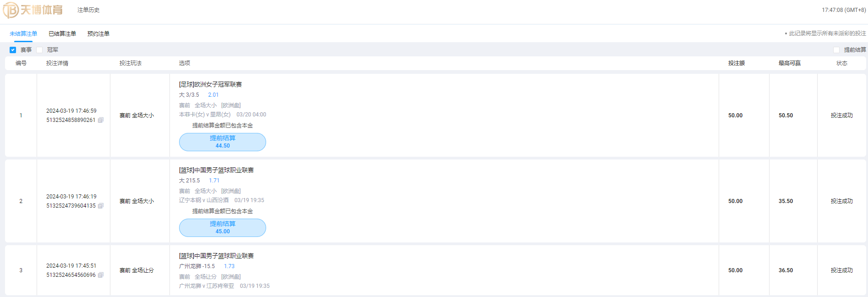868x297 pixels.
Task: Click the 1.71 odds value
Action: pyautogui.click(x=214, y=181)
